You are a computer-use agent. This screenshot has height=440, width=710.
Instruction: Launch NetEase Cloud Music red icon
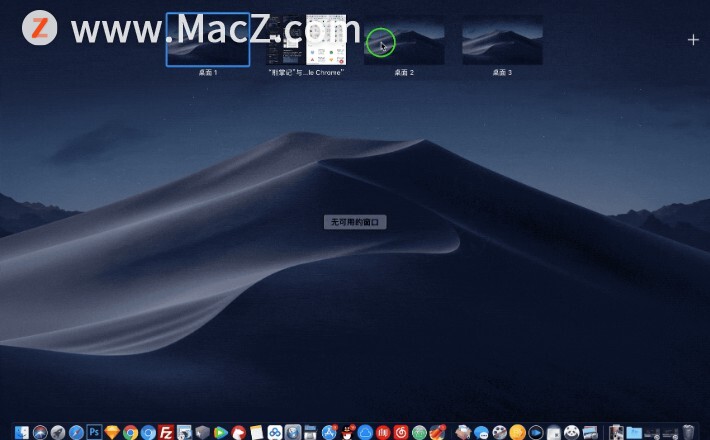tap(401, 433)
